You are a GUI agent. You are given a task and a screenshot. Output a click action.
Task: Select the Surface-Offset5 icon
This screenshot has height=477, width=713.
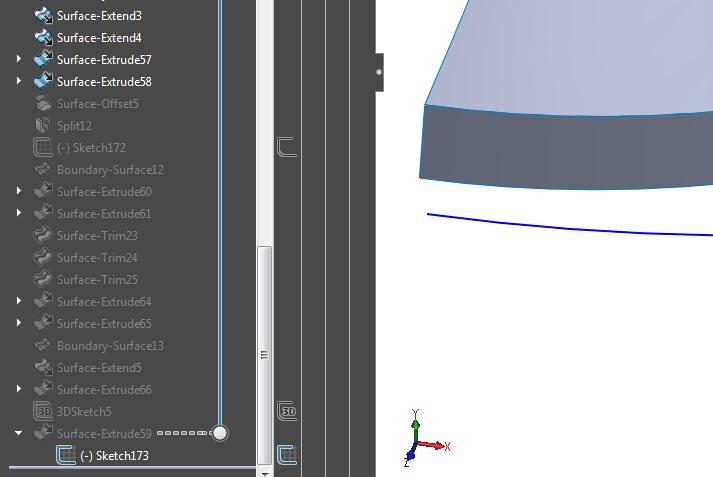[44, 104]
